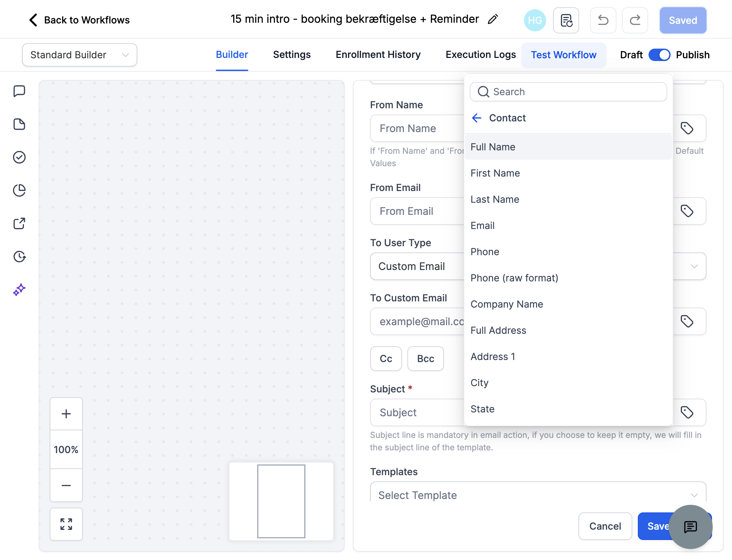
Task: Add a Bcc recipient
Action: coord(426,359)
